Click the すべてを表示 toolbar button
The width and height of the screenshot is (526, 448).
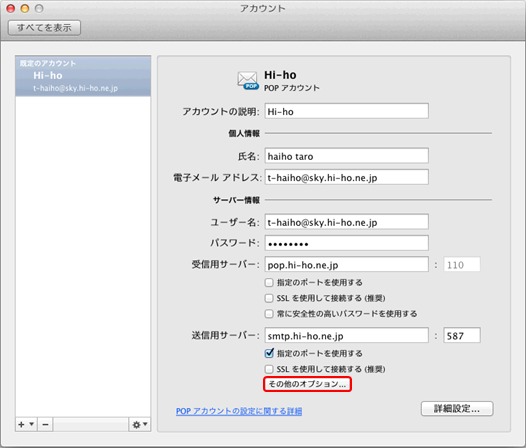[44, 28]
